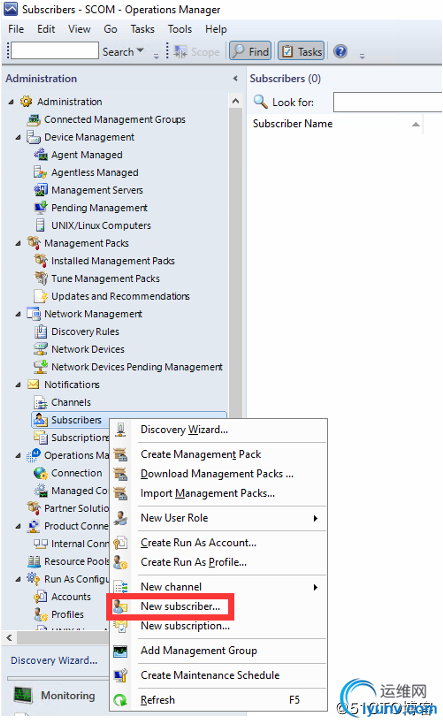Click the Discovery Rules icon
The width and height of the screenshot is (443, 725).
click(41, 331)
